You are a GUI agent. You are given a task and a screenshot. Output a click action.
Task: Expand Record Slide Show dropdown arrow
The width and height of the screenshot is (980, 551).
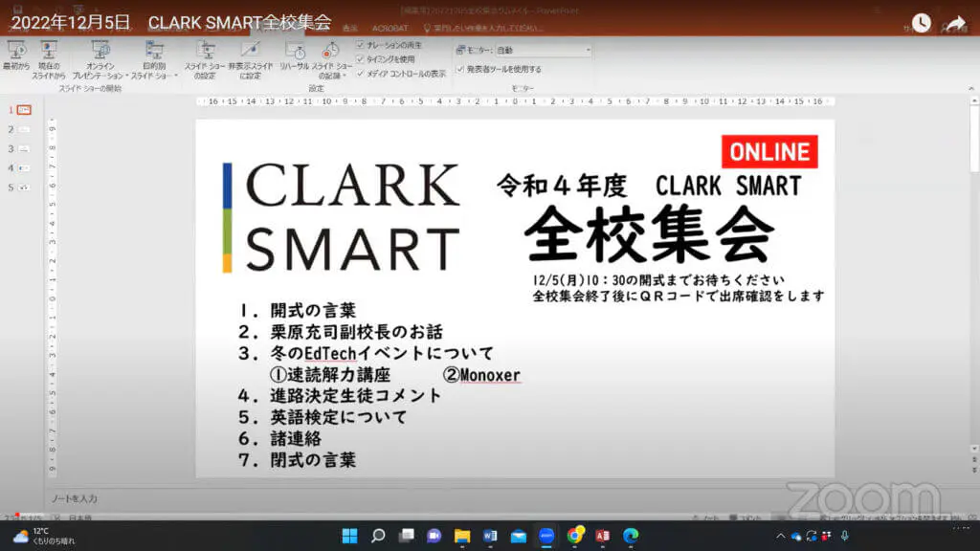tap(344, 76)
